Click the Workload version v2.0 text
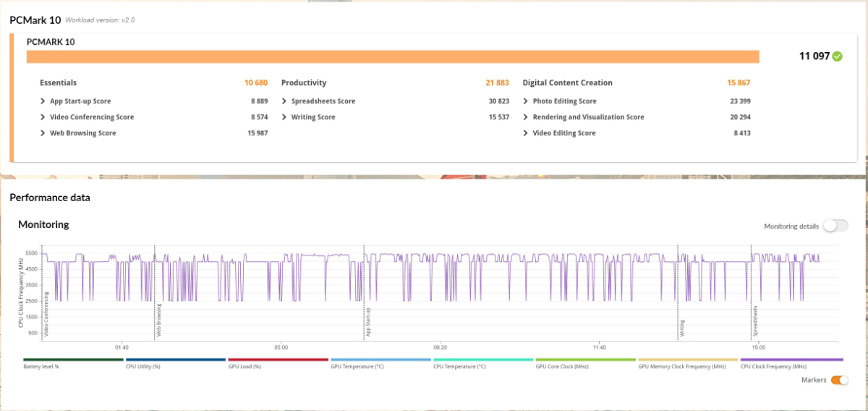This screenshot has width=868, height=411. tap(100, 20)
